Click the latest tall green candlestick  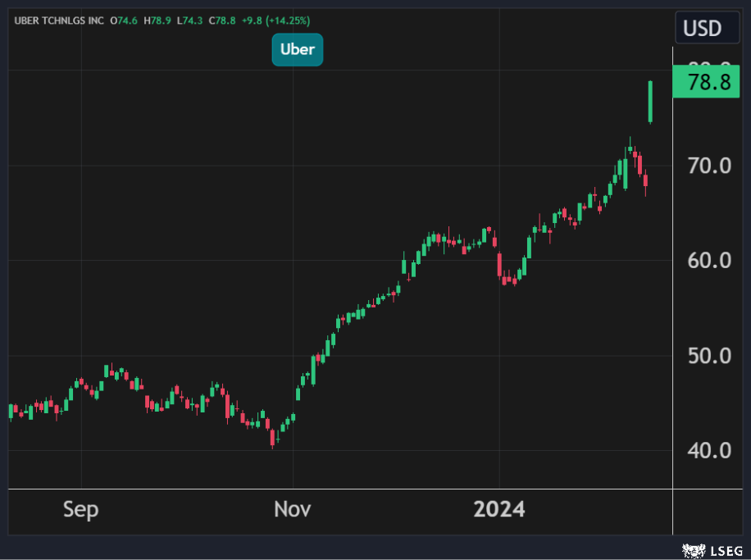click(x=650, y=102)
